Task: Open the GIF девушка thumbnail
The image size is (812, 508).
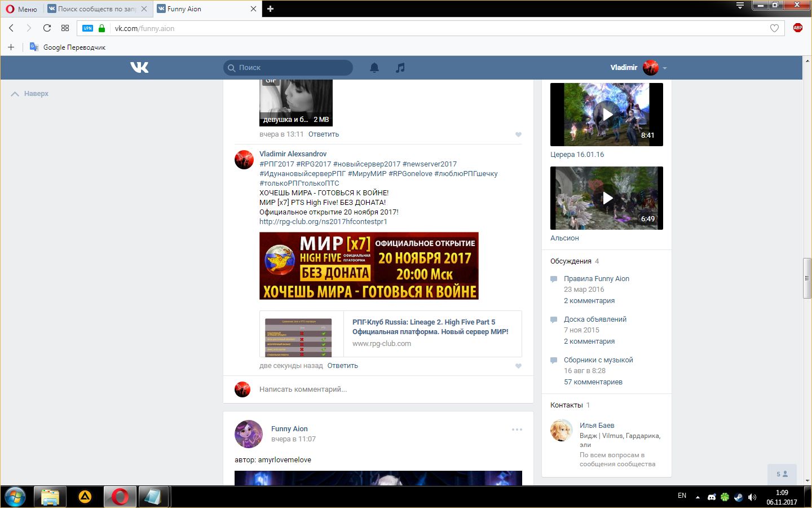Action: tap(296, 103)
